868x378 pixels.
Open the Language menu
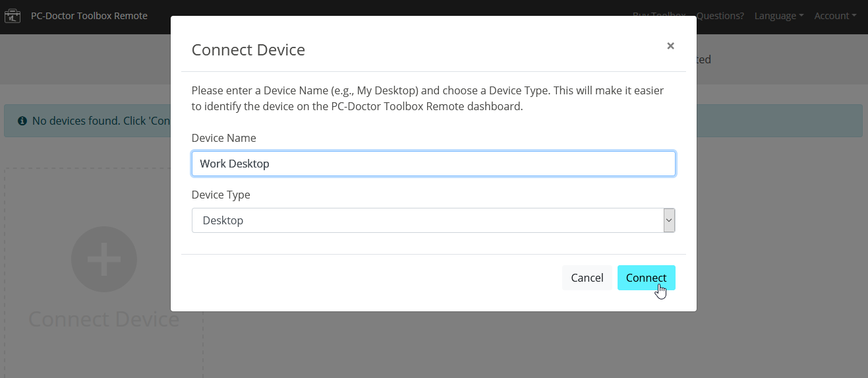779,16
